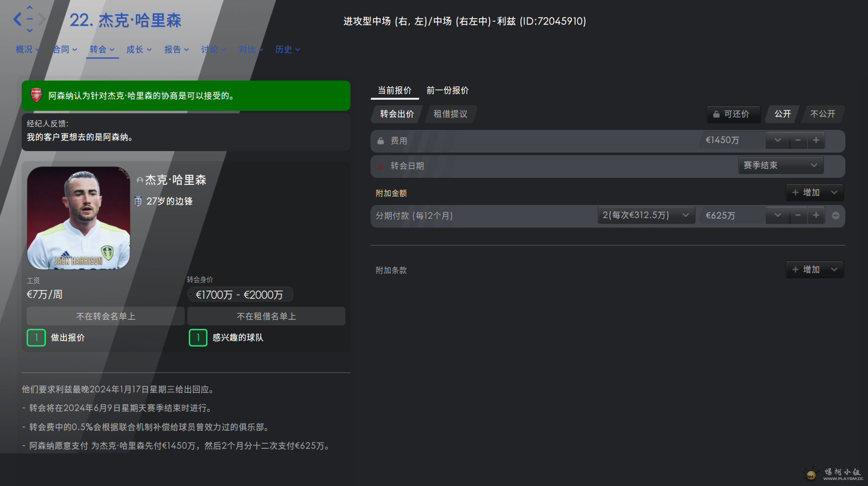
Task: Click the header title 22. 杰克·哈里森
Action: (125, 20)
